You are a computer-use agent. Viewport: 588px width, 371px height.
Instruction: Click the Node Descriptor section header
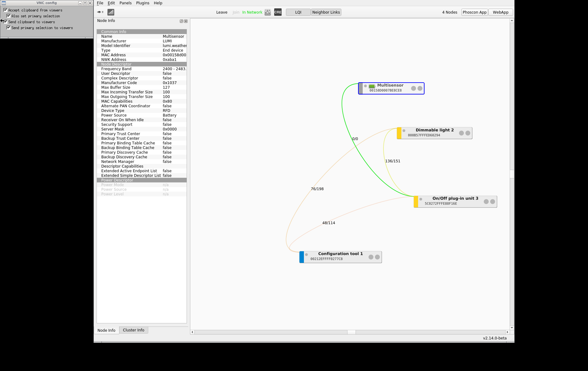coord(142,64)
